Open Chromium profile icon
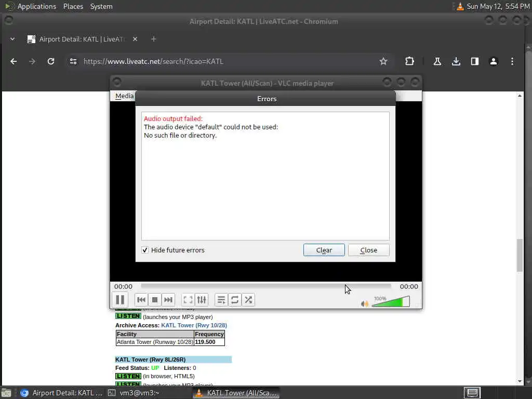 coord(494,61)
